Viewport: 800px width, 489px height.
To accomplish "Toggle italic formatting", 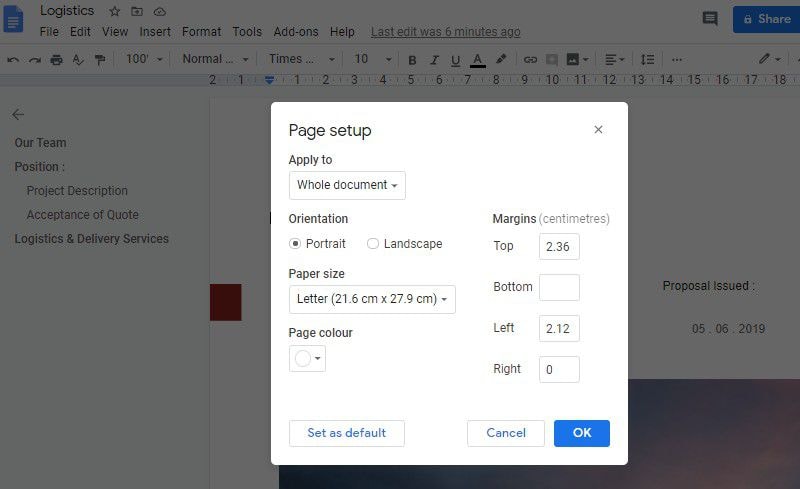I will point(434,60).
